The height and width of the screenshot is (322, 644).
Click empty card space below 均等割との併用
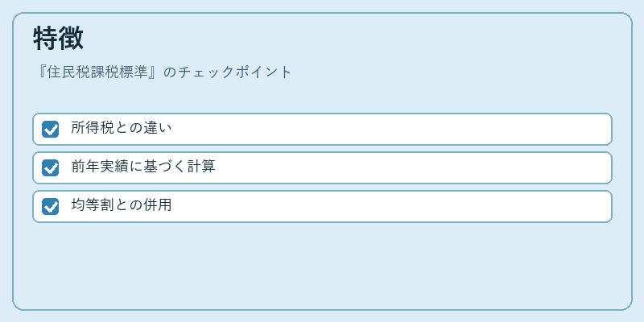[x=322, y=265]
